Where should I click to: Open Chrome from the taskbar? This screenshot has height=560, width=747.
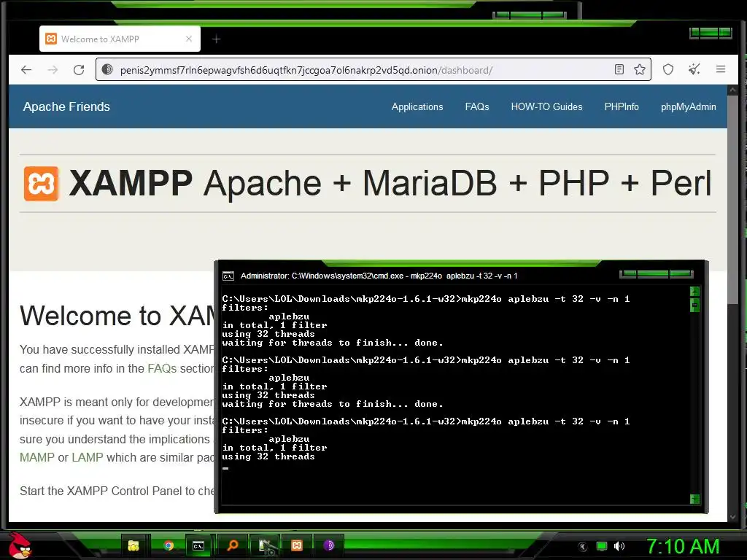[168, 545]
